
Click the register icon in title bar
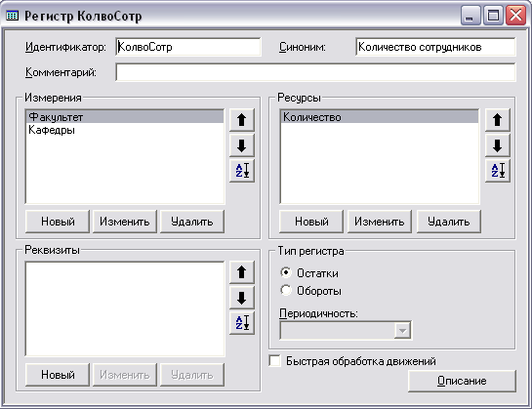click(13, 16)
